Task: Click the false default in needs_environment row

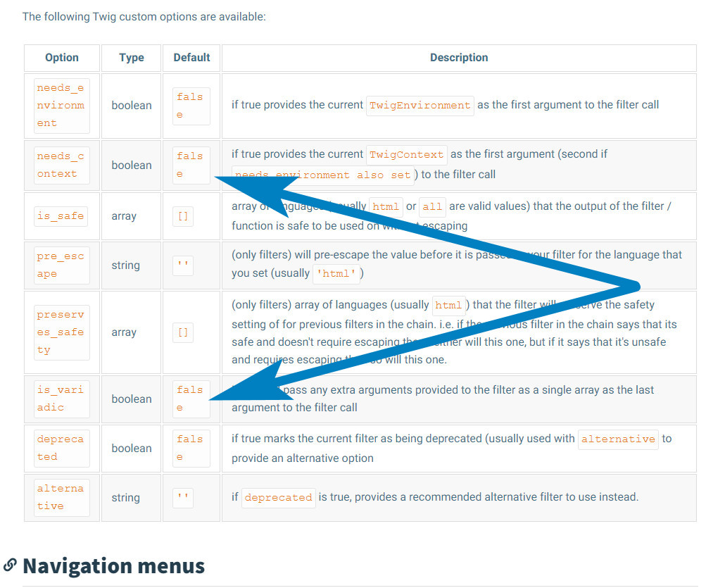Action: 191,106
